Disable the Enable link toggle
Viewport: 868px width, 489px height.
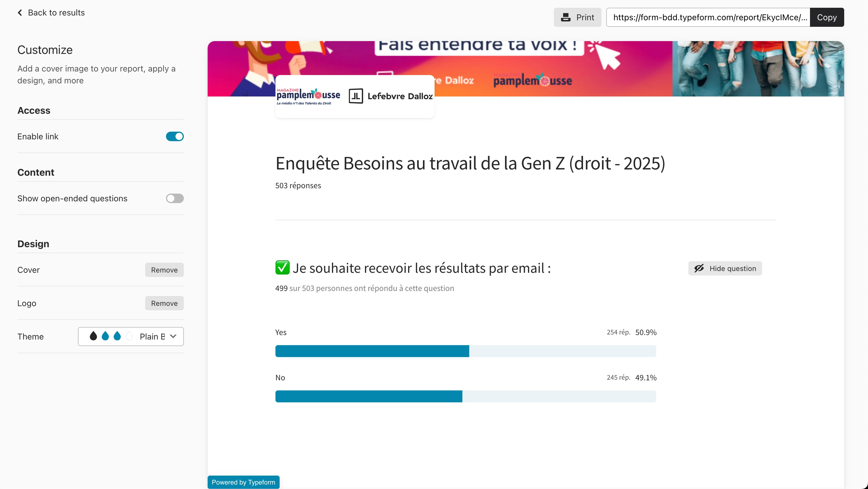point(175,137)
